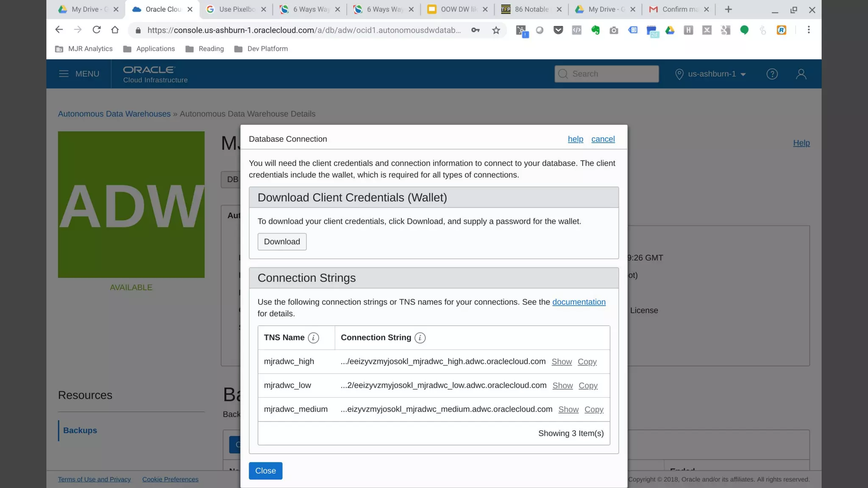The height and width of the screenshot is (488, 868).
Task: Copy the mjradwc_low connection string
Action: [x=588, y=385]
